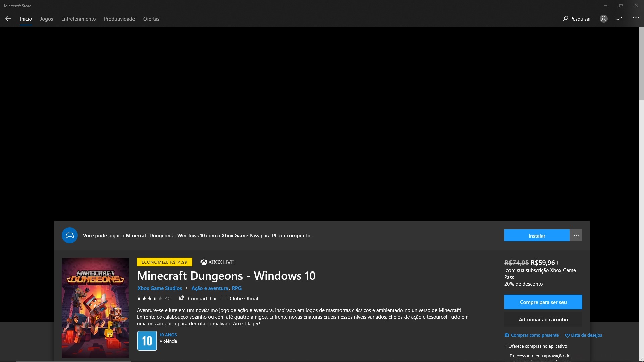The height and width of the screenshot is (362, 644).
Task: Click the Xbox Game Pass controller icon
Action: pyautogui.click(x=70, y=236)
